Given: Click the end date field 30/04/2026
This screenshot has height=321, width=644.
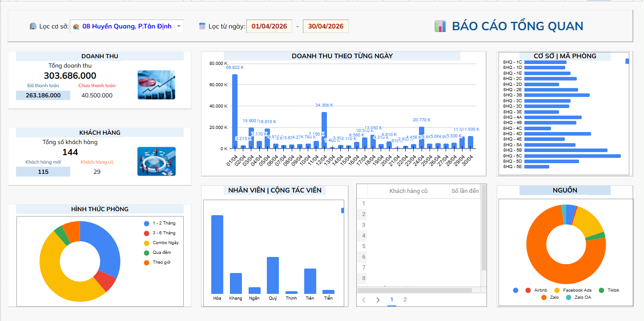Looking at the screenshot, I should tap(326, 26).
